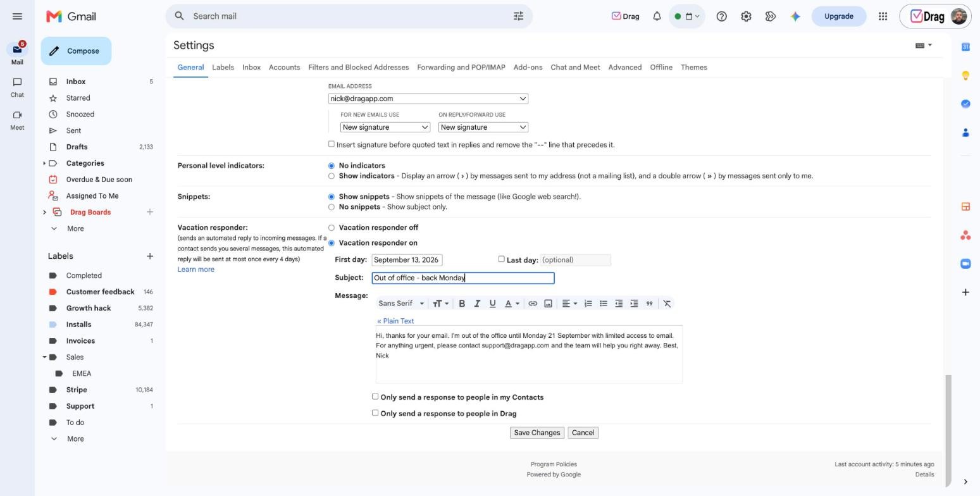Open the Gmail main menu hamburger icon
This screenshot has width=980, height=496.
pos(17,16)
